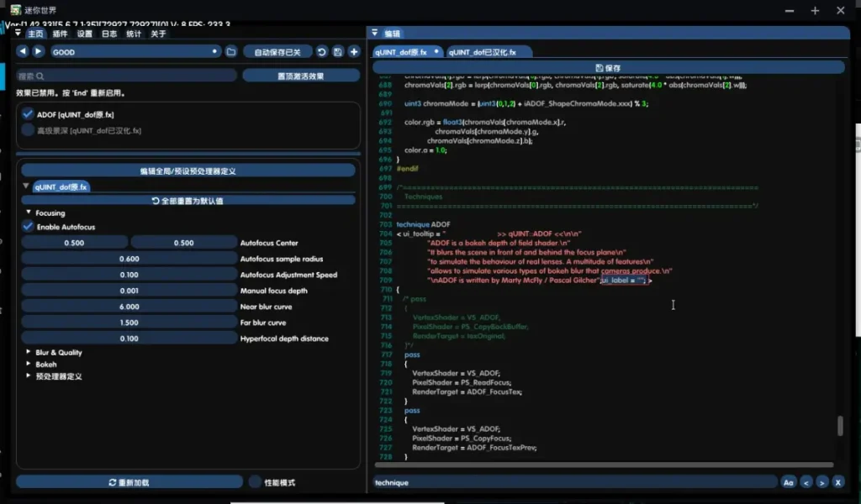Add a new preset with plus icon
The height and width of the screenshot is (504, 861).
[x=354, y=52]
